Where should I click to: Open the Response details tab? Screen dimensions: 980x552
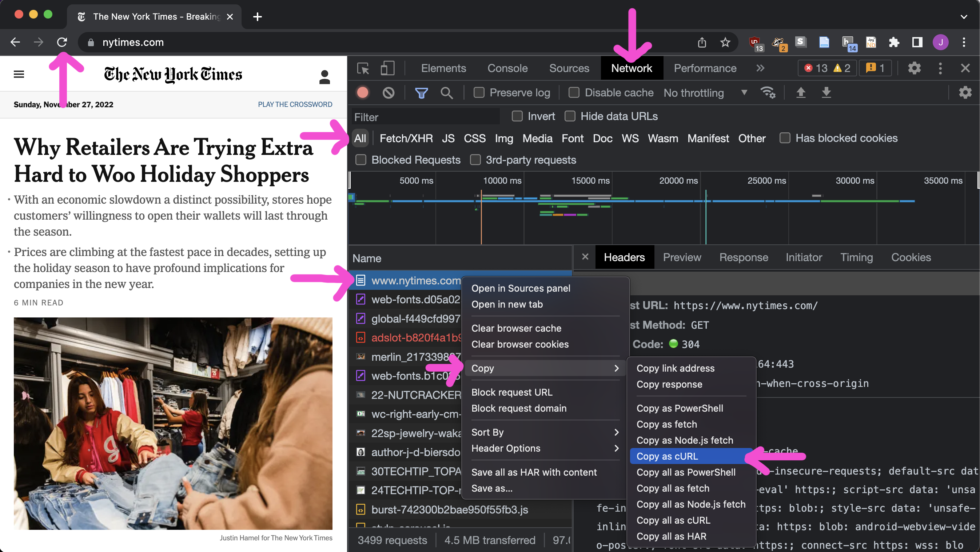pyautogui.click(x=744, y=257)
